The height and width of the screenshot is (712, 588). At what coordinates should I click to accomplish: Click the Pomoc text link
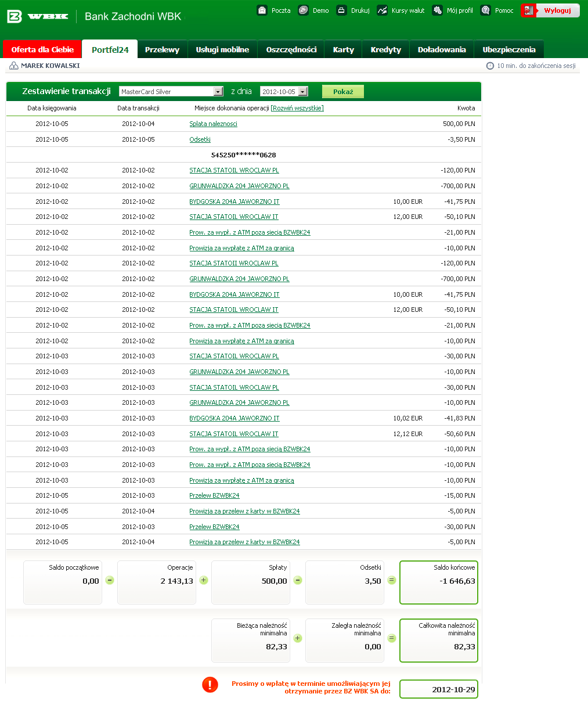pyautogui.click(x=504, y=10)
